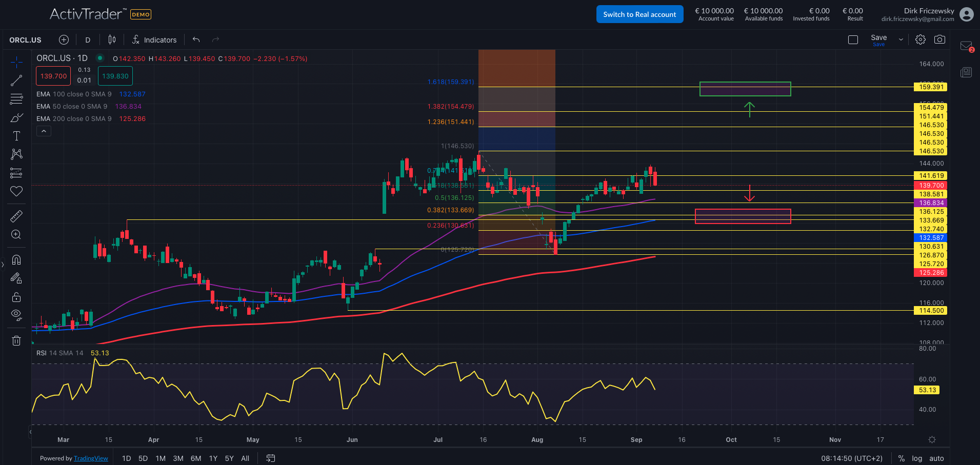
Task: Toggle log scale on price axis
Action: pyautogui.click(x=917, y=458)
